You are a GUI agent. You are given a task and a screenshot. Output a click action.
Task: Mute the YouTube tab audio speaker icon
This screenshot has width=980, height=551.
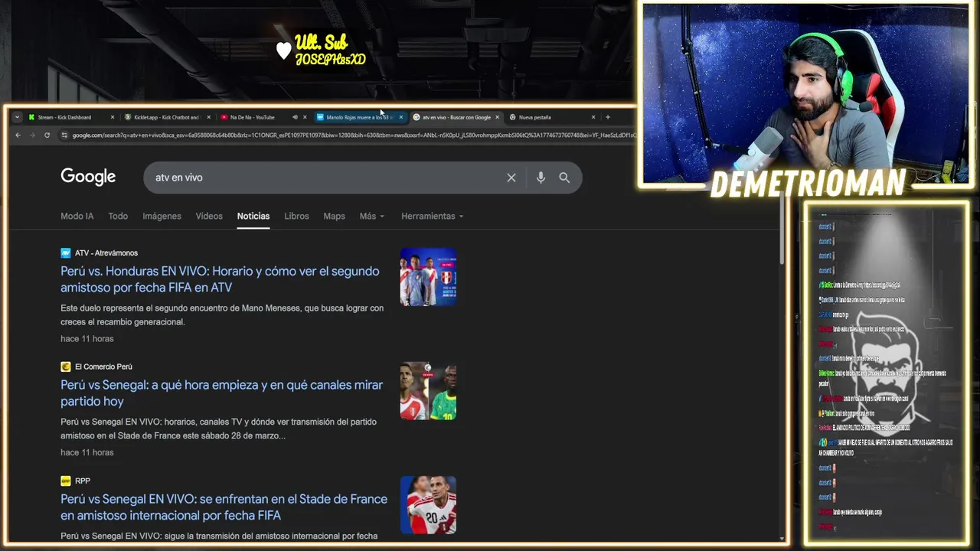tap(295, 117)
